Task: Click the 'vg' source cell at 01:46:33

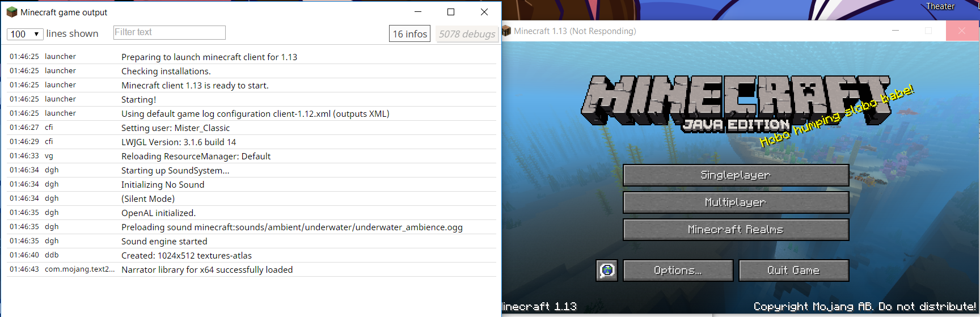Action: 49,156
